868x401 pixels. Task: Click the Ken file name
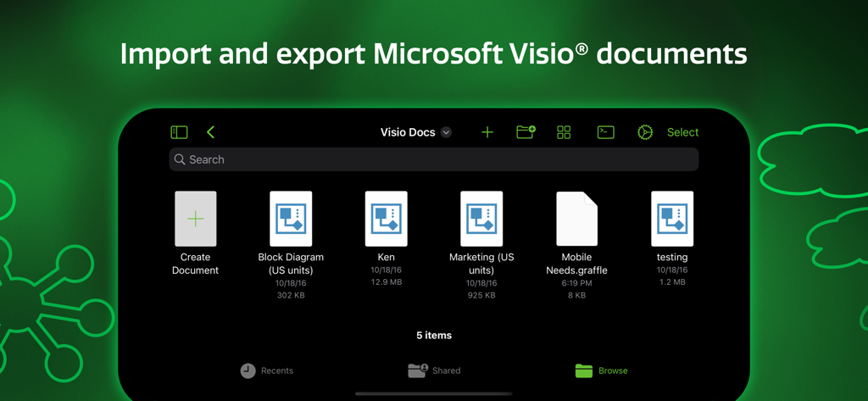click(386, 257)
